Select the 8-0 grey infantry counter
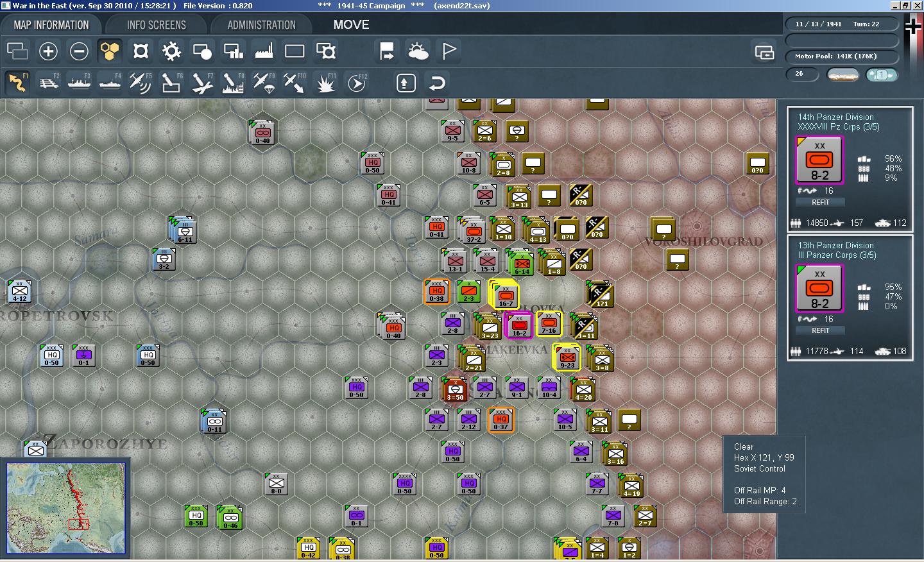 [x=277, y=484]
